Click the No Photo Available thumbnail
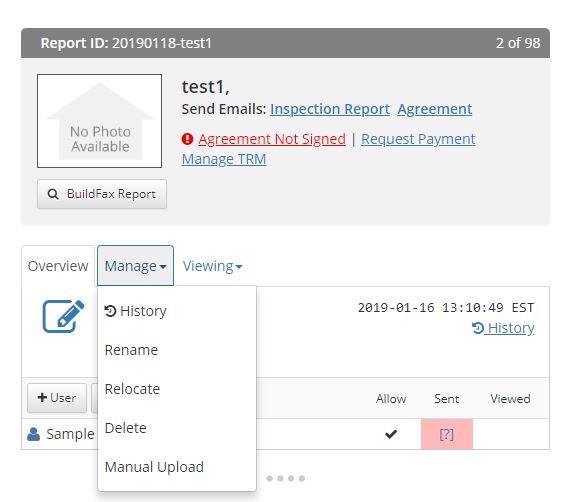The image size is (568, 502). tap(99, 121)
